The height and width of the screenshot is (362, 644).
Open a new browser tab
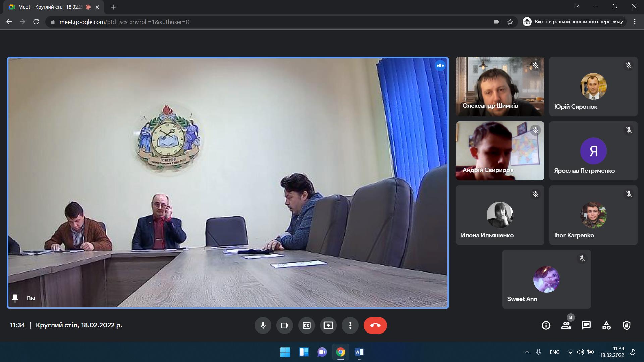(113, 7)
